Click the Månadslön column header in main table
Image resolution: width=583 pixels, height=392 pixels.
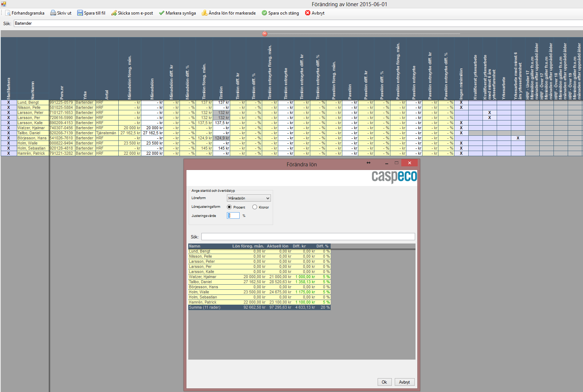[x=152, y=69]
